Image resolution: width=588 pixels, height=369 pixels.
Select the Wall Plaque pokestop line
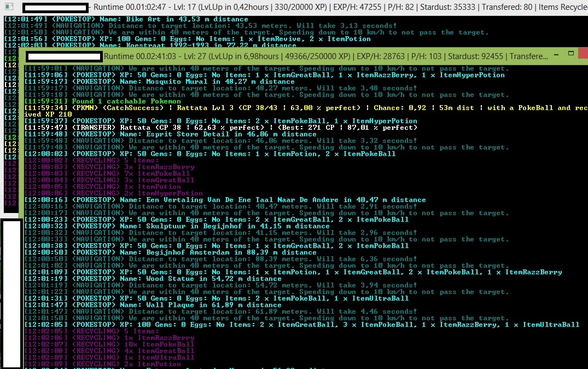pyautogui.click(x=153, y=305)
